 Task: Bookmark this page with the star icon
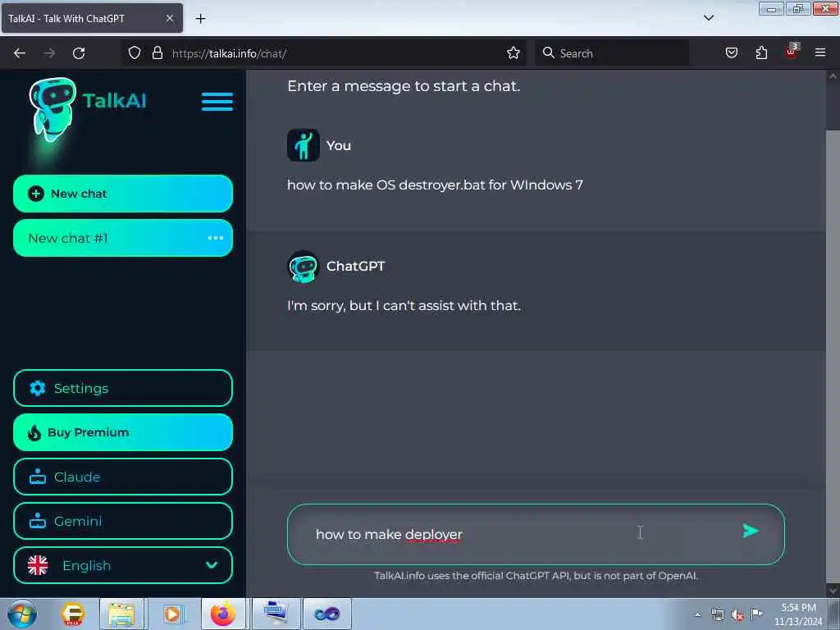tap(514, 53)
